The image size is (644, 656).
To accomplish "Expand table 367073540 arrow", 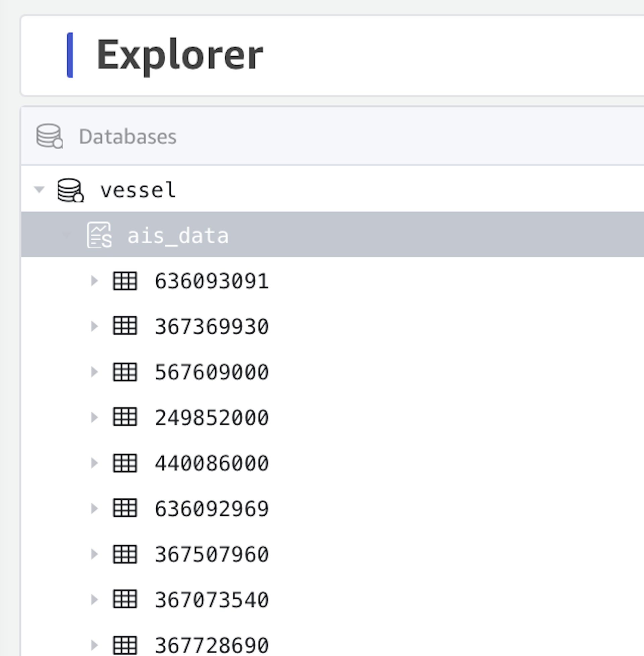I will click(94, 600).
